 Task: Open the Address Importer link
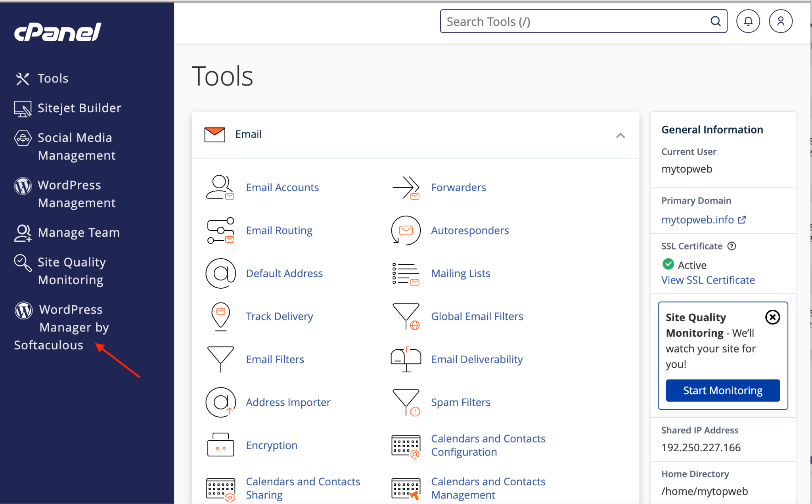pyautogui.click(x=288, y=402)
